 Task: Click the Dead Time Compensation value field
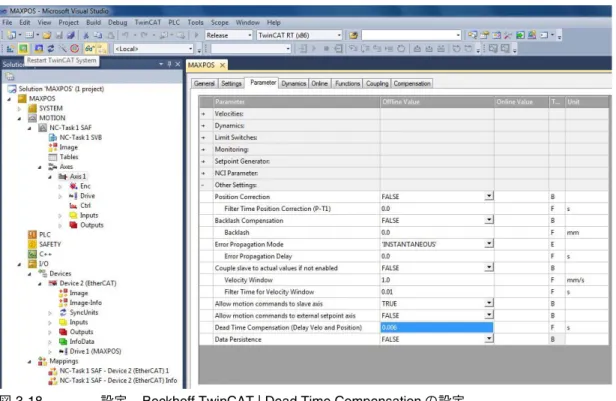point(436,327)
